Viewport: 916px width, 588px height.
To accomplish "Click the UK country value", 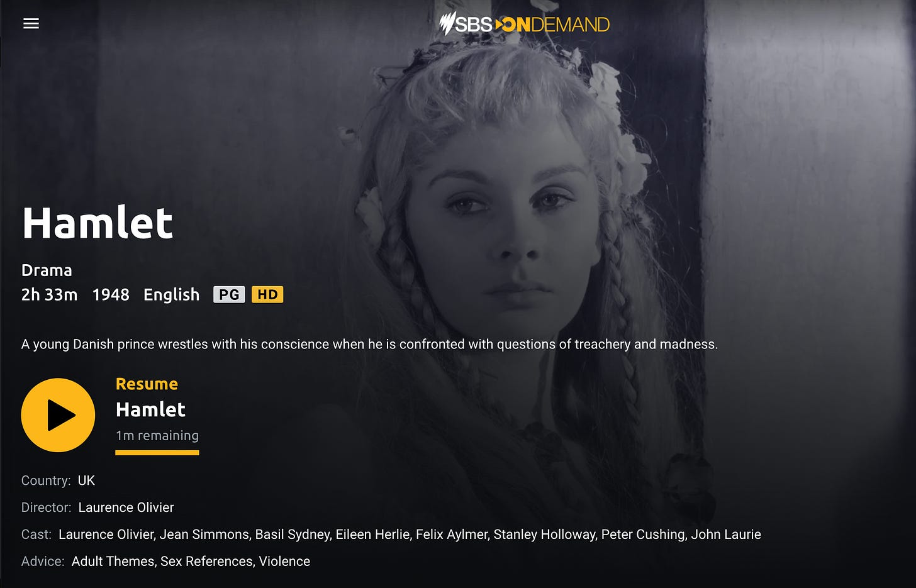I will 86,480.
